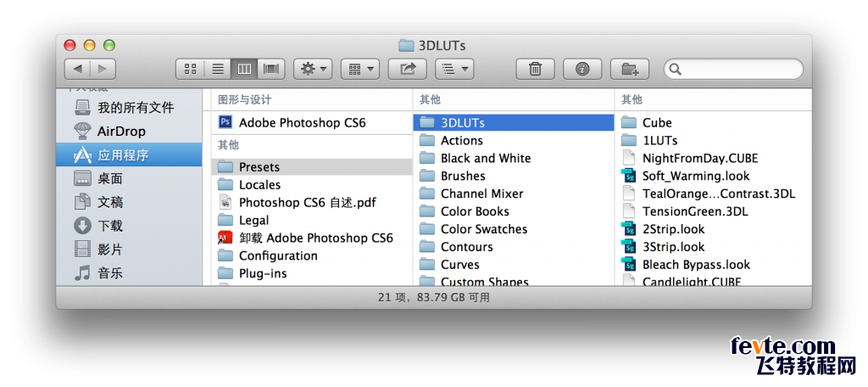
Task: Select the 3Strip.look file
Action: point(713,247)
